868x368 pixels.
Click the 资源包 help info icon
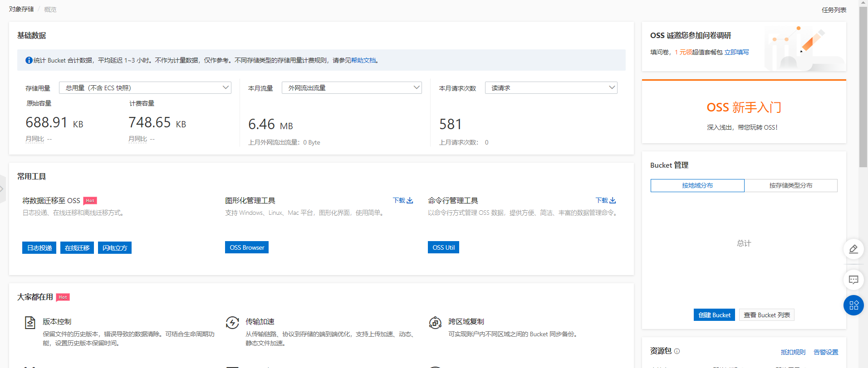[677, 351]
